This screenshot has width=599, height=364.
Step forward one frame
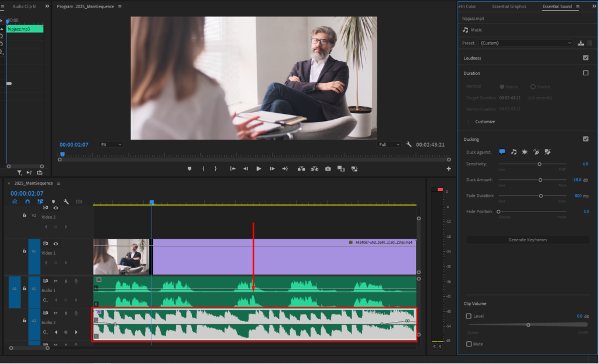(x=272, y=169)
